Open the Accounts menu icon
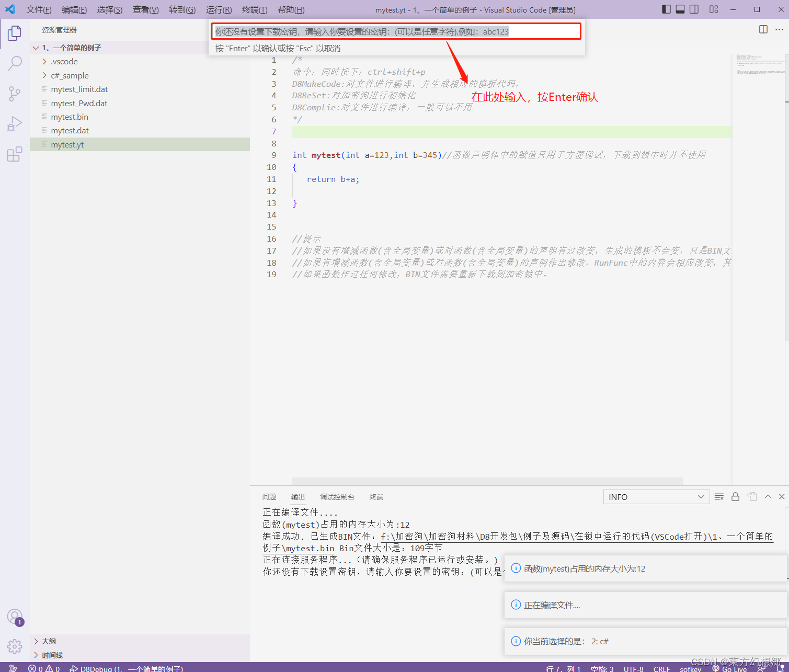Screen dimensions: 789x672 15,617
